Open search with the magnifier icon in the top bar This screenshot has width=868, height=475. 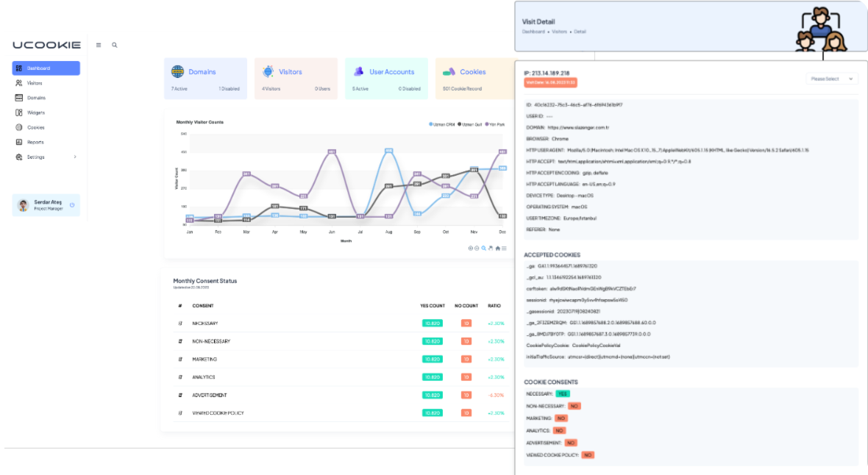tap(114, 45)
